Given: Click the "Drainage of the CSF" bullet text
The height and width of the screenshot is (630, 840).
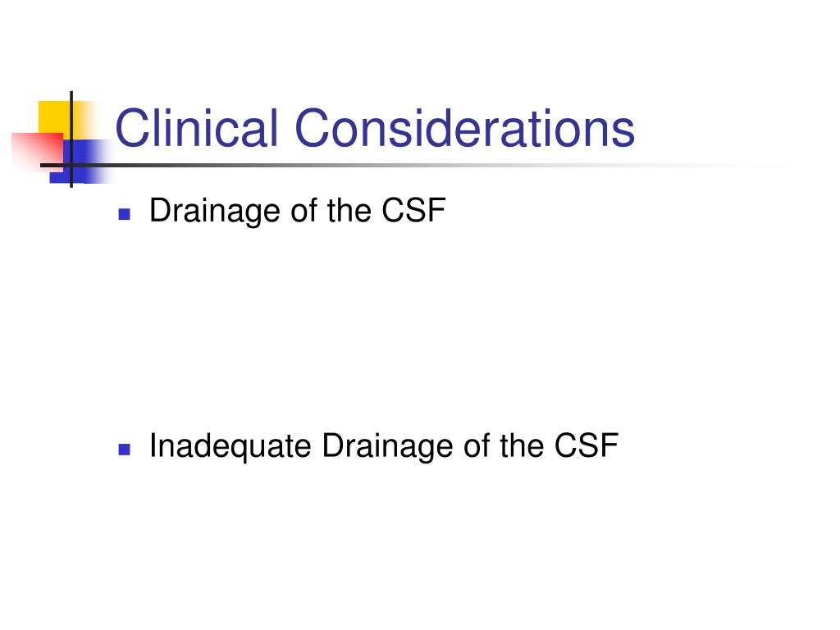Looking at the screenshot, I should coord(297,211).
